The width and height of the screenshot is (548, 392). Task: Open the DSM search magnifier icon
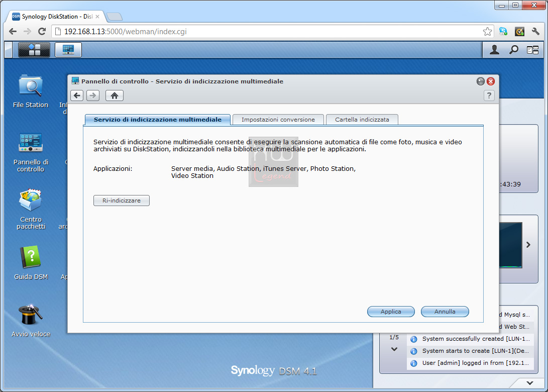(513, 50)
